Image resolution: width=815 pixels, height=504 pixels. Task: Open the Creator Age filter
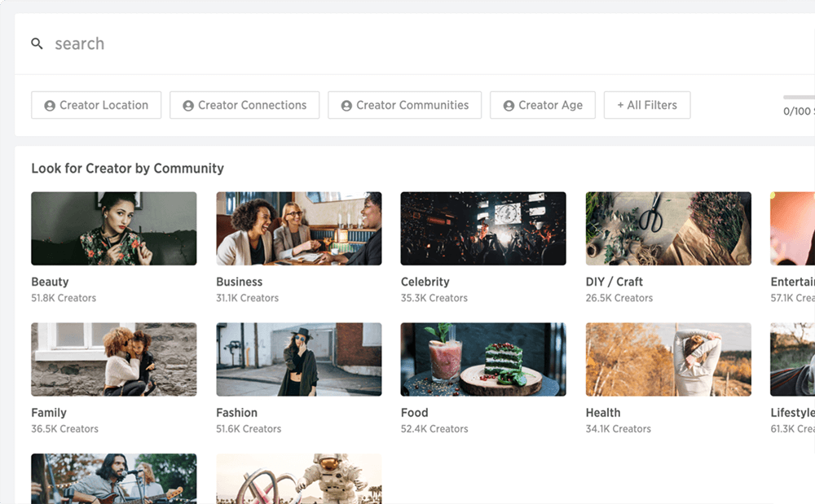pos(543,105)
